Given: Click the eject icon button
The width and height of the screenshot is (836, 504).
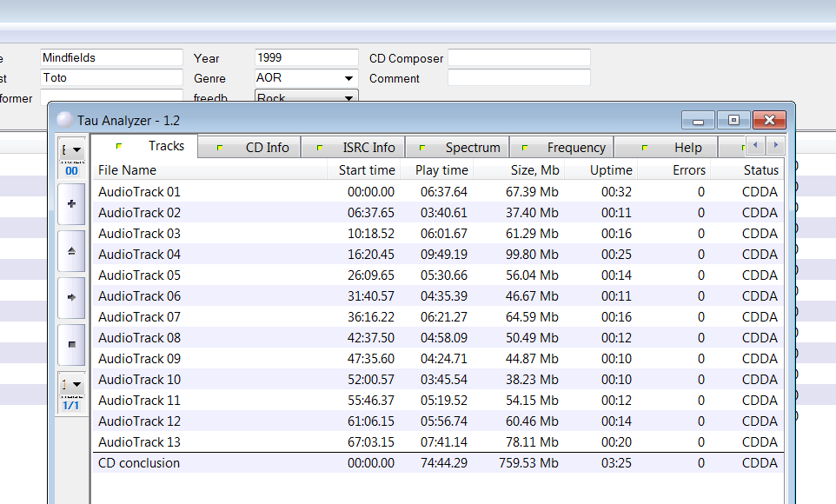Looking at the screenshot, I should pos(71,250).
